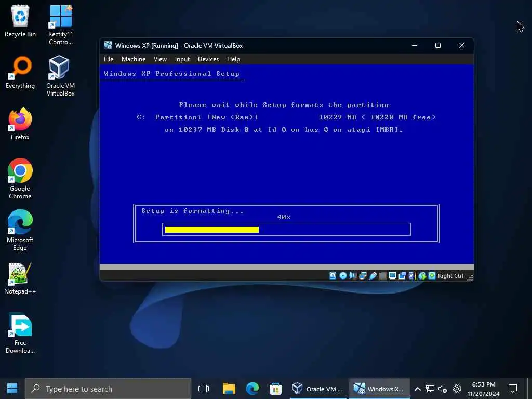
Task: Open the Windows Start menu
Action: pyautogui.click(x=12, y=389)
